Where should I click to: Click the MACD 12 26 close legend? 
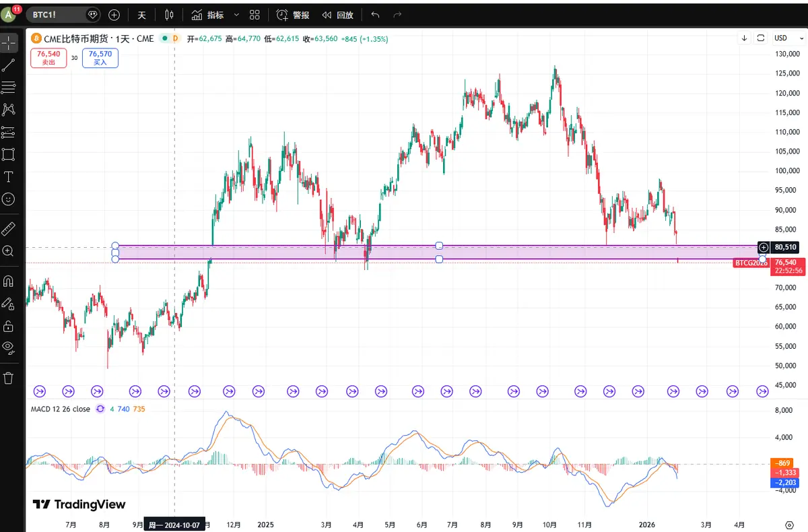pos(61,409)
